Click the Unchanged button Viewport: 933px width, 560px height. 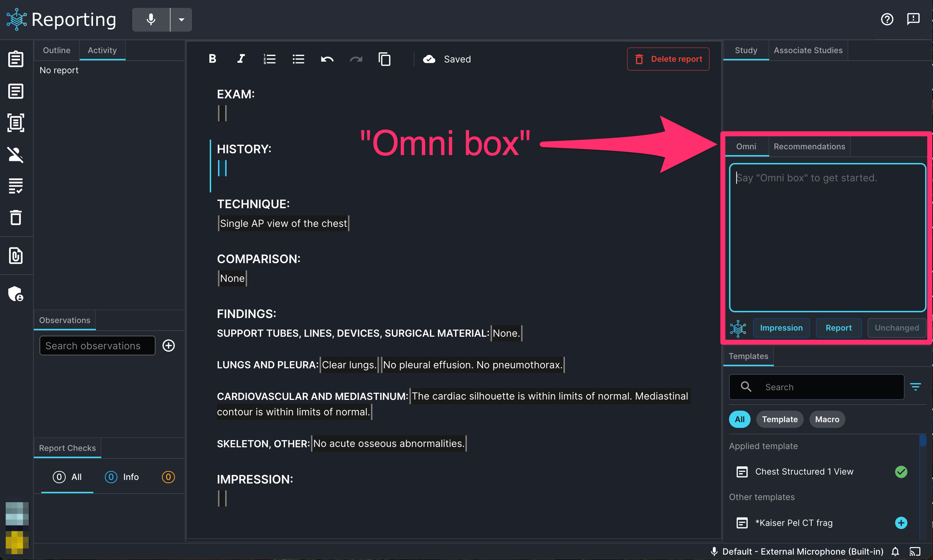tap(897, 328)
